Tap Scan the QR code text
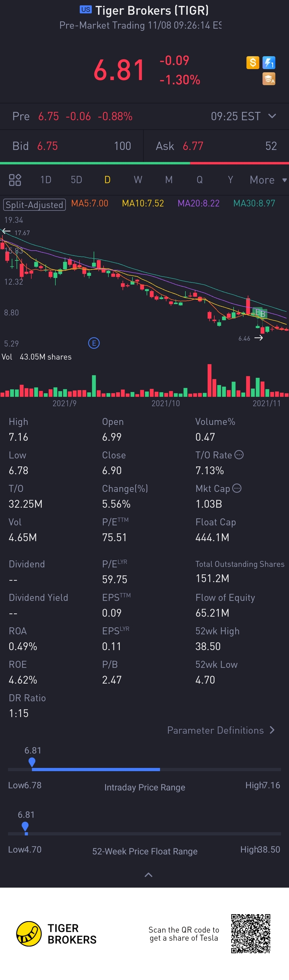Viewport: 289px width, 980px height. [x=184, y=934]
